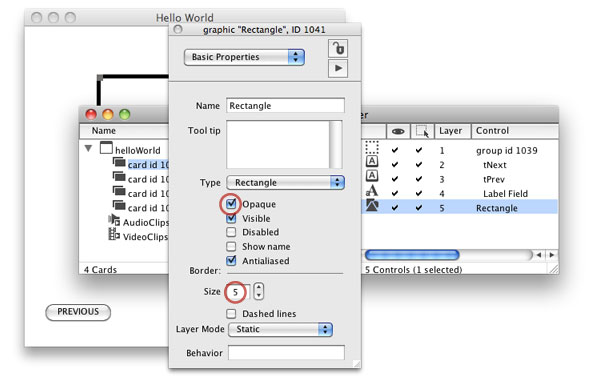Click the Behavior input field
This screenshot has width=589, height=384.
point(286,353)
